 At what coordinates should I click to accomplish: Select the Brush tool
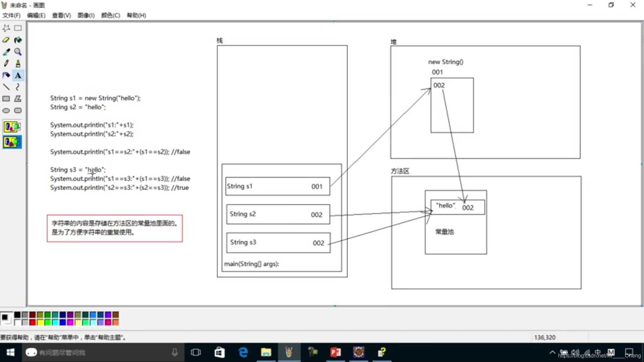18,63
